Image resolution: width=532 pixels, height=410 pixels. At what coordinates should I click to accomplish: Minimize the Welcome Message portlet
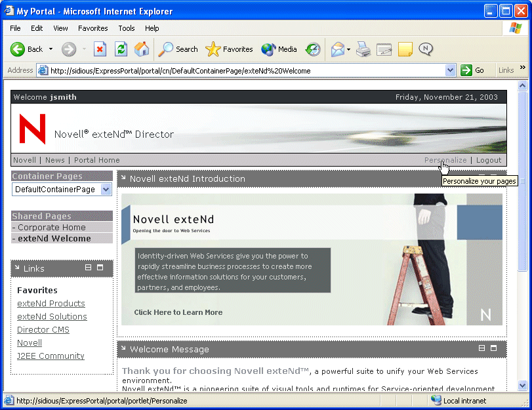click(x=481, y=348)
